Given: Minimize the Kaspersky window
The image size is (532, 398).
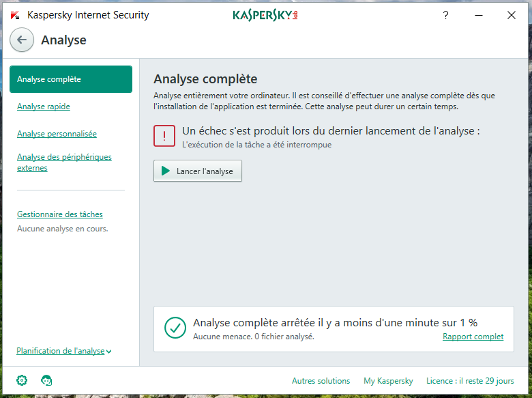Looking at the screenshot, I should pyautogui.click(x=478, y=15).
